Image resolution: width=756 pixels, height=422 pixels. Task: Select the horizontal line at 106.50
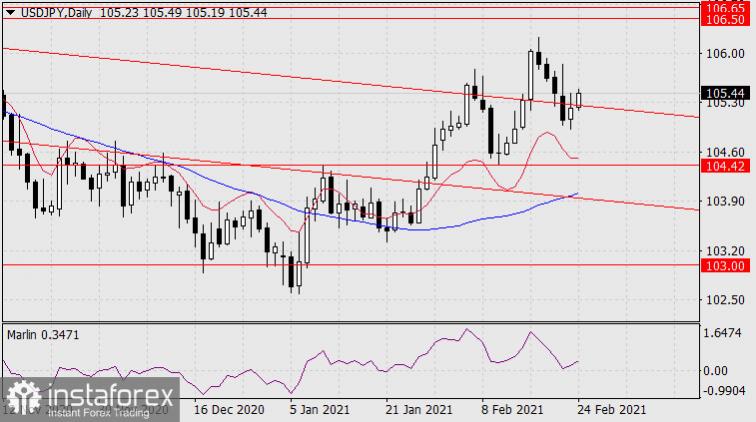click(x=351, y=19)
